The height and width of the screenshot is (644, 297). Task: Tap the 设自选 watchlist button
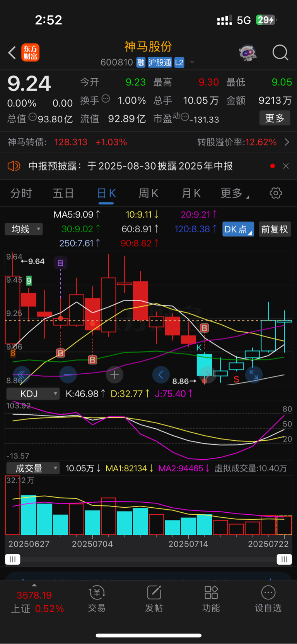click(x=268, y=599)
